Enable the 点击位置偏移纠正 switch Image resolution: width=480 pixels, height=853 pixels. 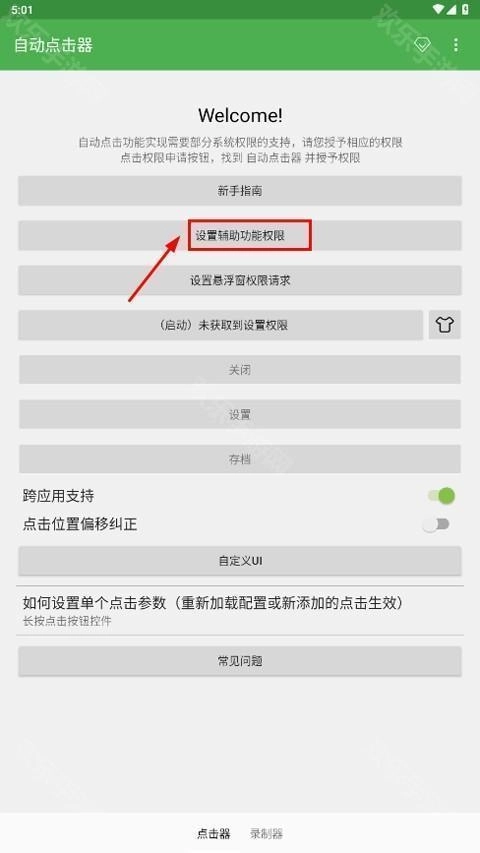[x=436, y=524]
